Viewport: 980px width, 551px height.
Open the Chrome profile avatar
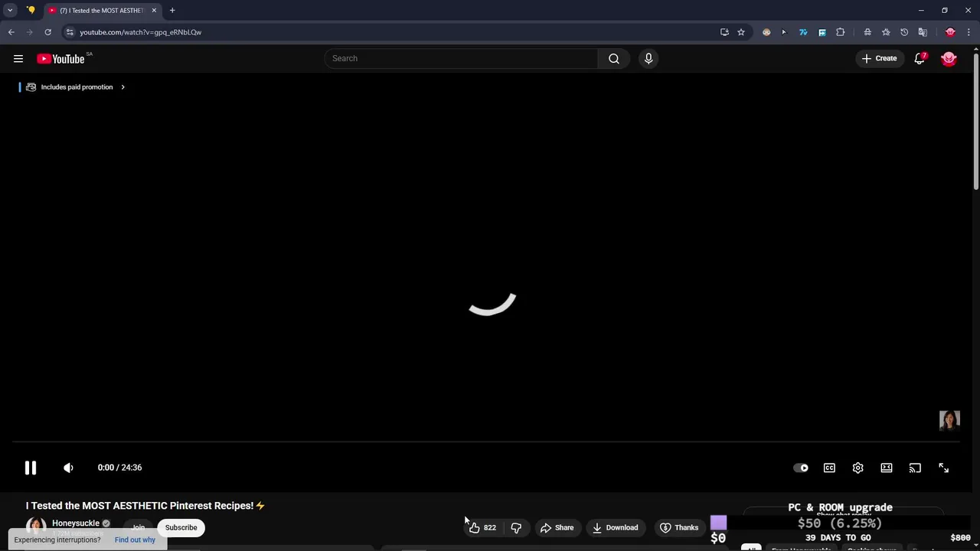pyautogui.click(x=950, y=32)
